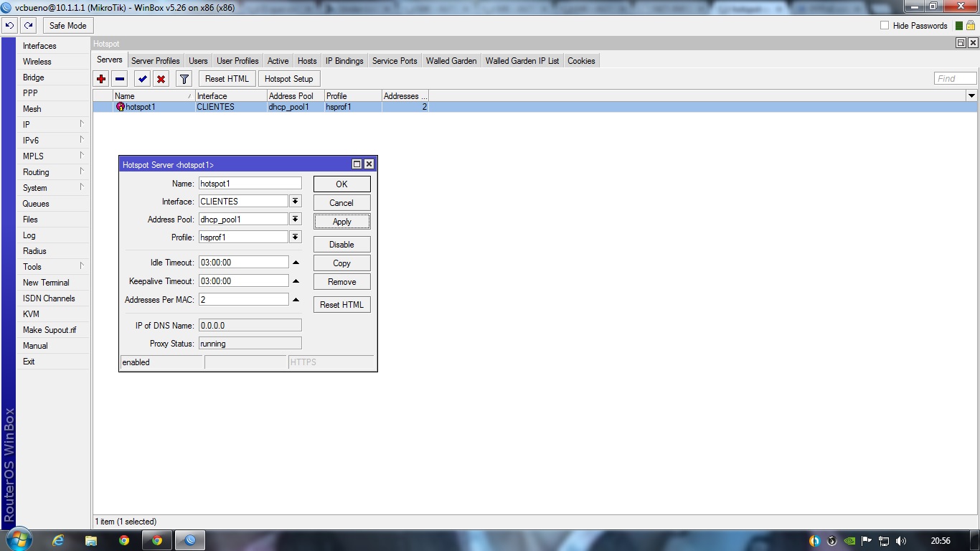The height and width of the screenshot is (551, 980).
Task: Click Apply in the Hotspot Server dialog
Action: (341, 222)
